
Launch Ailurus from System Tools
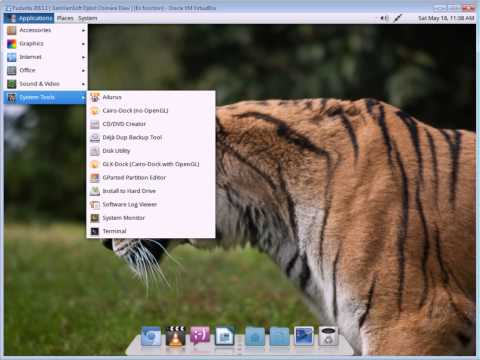[151, 97]
